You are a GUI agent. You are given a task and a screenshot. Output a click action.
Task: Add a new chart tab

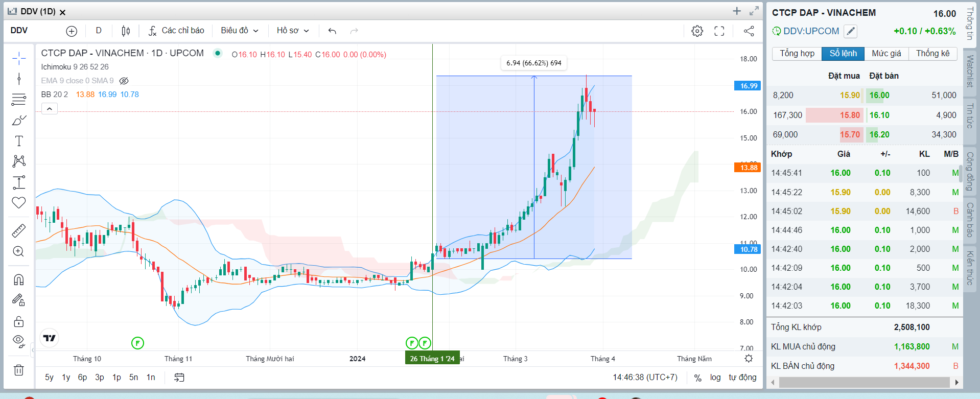[737, 11]
